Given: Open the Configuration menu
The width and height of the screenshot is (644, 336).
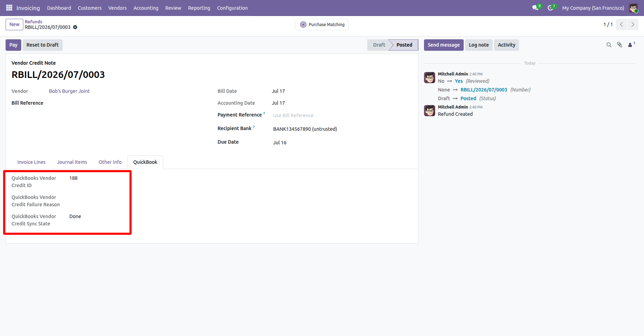Looking at the screenshot, I should click(x=233, y=8).
